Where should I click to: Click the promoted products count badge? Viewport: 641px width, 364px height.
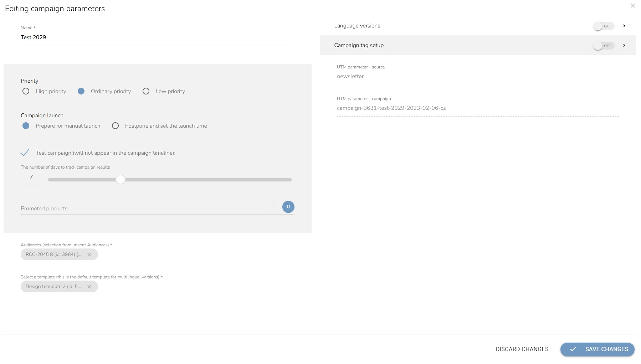tap(288, 207)
